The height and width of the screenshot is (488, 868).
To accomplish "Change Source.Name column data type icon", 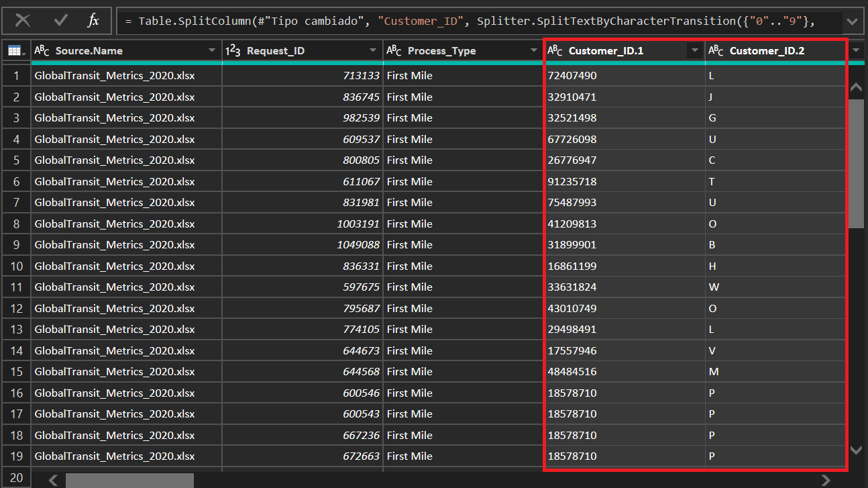I will tap(42, 50).
